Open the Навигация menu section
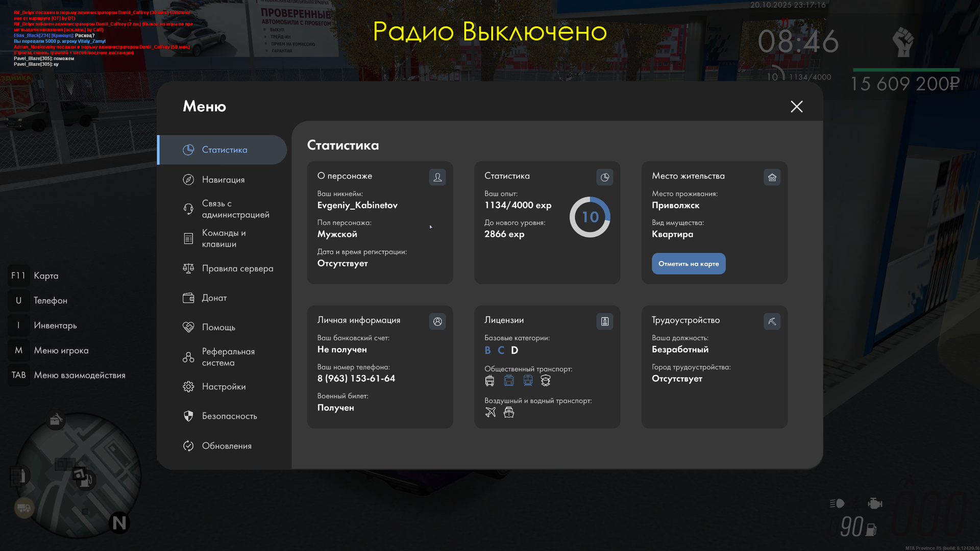 [223, 180]
